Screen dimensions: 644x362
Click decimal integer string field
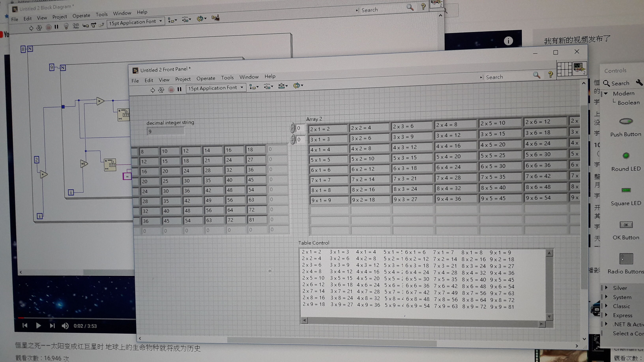pyautogui.click(x=166, y=131)
